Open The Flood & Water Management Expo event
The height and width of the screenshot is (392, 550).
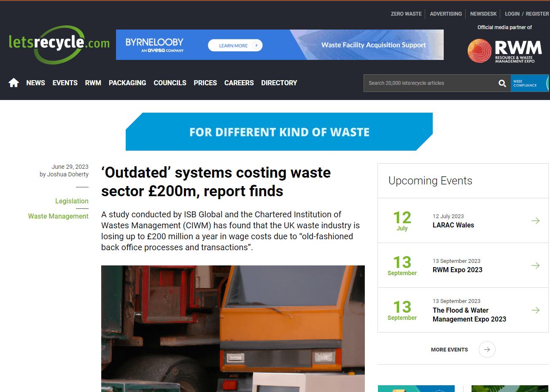(469, 315)
